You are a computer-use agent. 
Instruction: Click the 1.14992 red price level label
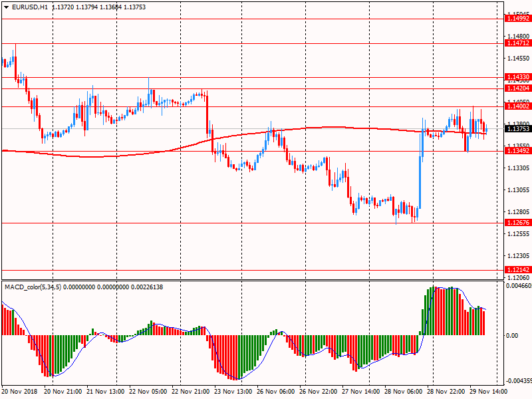pyautogui.click(x=518, y=19)
